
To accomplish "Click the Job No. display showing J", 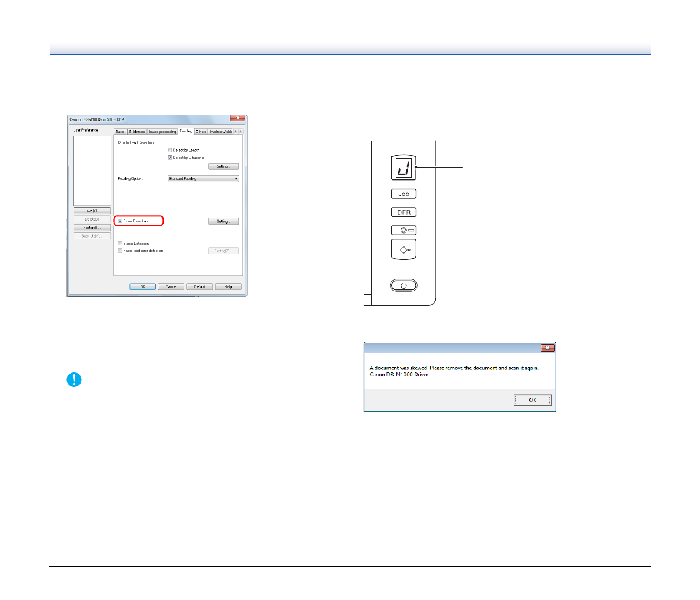I will click(x=404, y=168).
